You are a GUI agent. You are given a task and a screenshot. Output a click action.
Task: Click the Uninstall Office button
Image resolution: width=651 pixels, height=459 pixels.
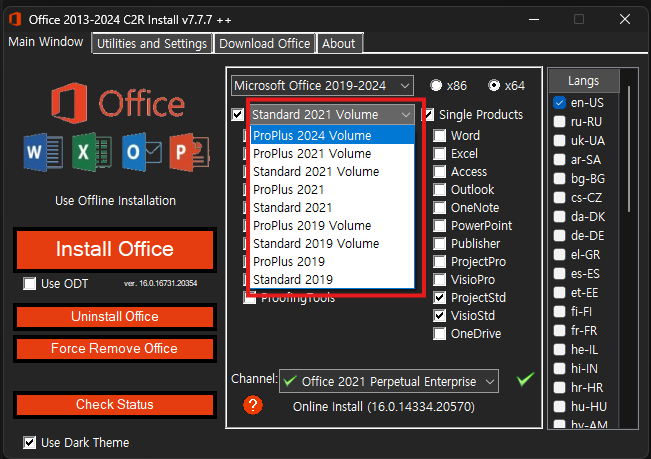(x=115, y=317)
